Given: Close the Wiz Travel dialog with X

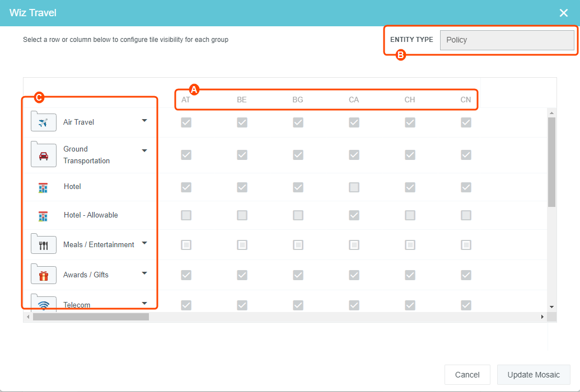Looking at the screenshot, I should pos(564,13).
